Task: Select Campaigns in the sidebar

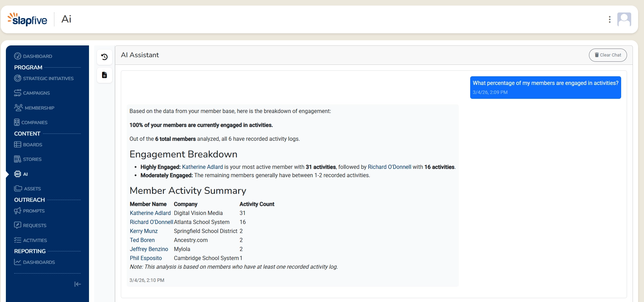Action: pyautogui.click(x=32, y=93)
